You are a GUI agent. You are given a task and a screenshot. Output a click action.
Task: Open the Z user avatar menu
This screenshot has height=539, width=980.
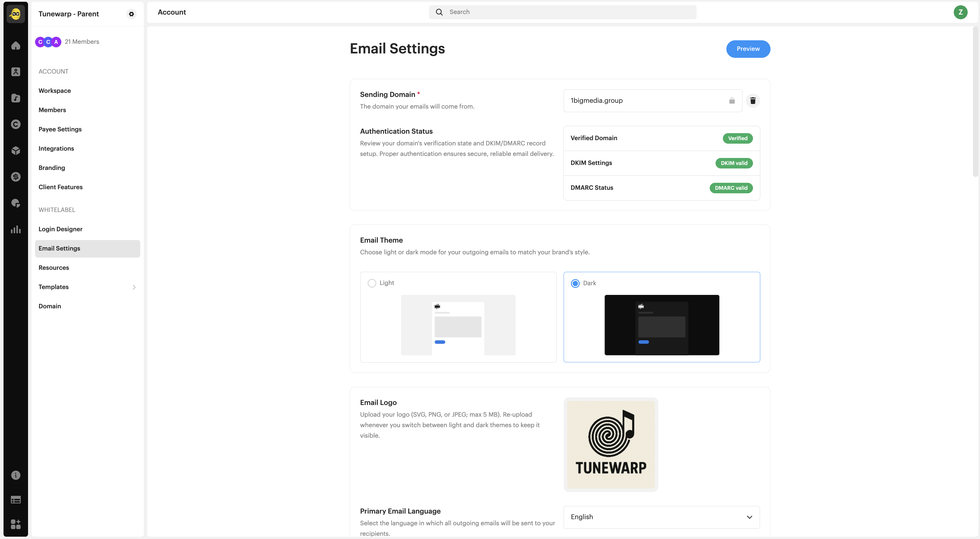(x=960, y=12)
